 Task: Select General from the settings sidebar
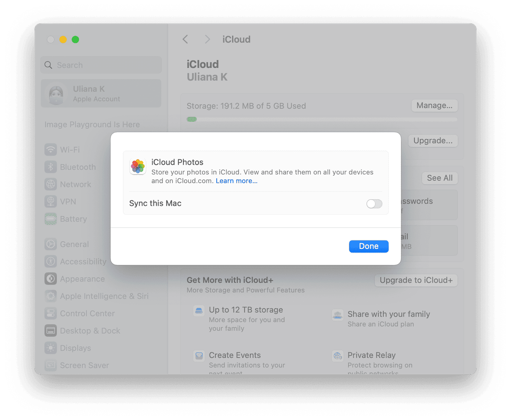pos(74,244)
